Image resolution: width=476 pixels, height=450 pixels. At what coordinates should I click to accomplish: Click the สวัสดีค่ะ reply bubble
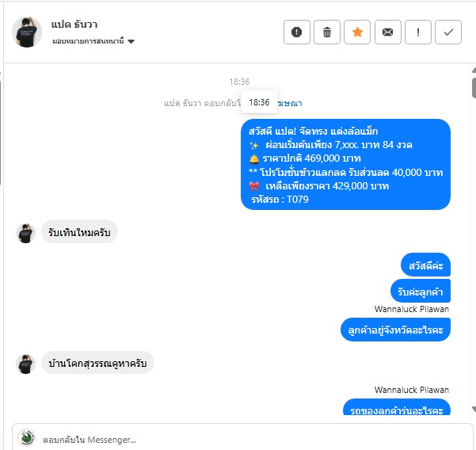pyautogui.click(x=425, y=265)
